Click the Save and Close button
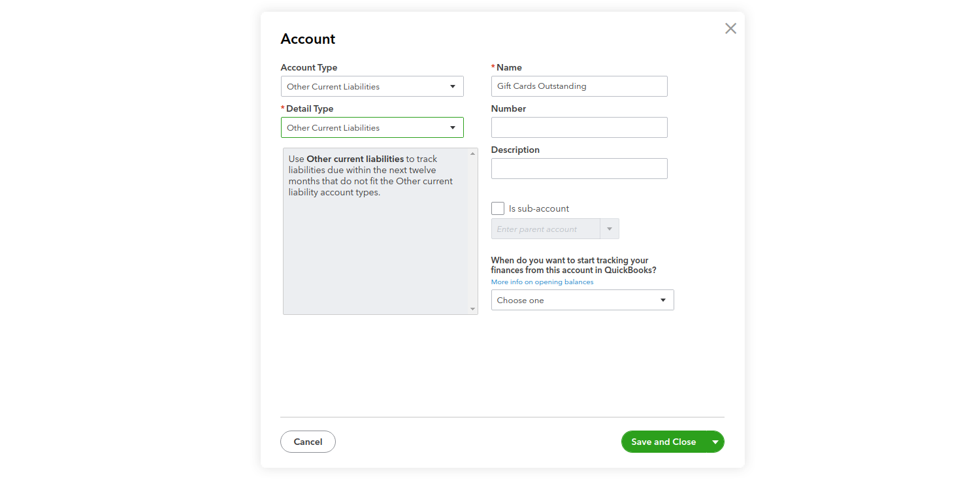The height and width of the screenshot is (490, 980). point(663,442)
